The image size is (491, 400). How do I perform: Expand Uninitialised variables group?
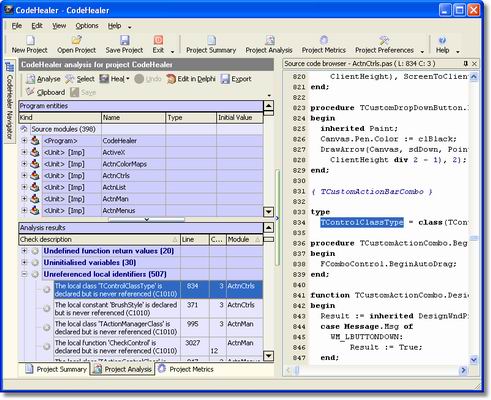click(x=24, y=263)
